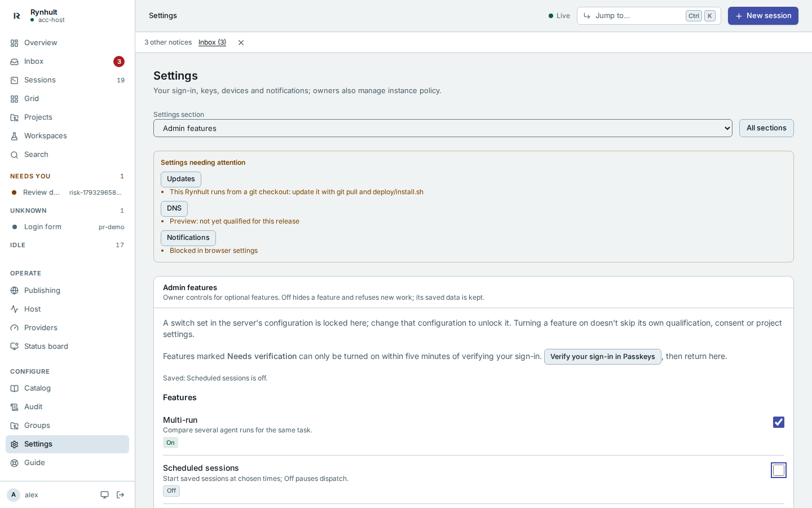The width and height of the screenshot is (812, 508).
Task: Open Overview grid icon in sidebar
Action: (x=15, y=43)
